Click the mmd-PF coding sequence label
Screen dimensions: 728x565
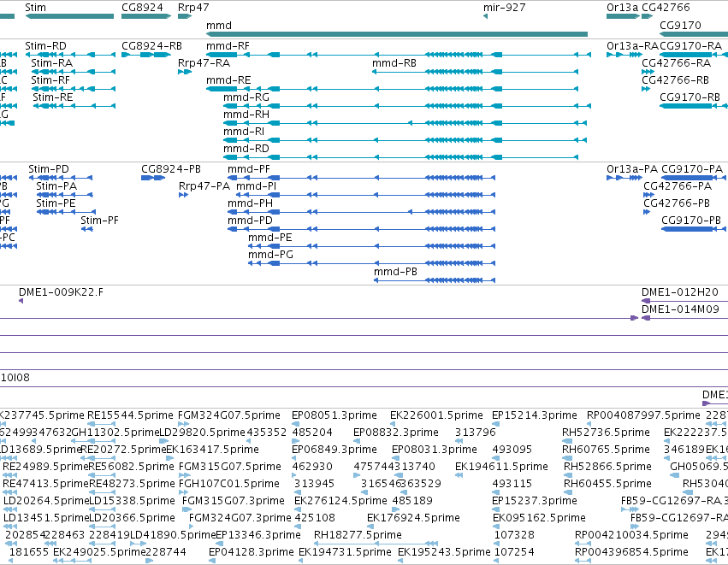pos(248,169)
